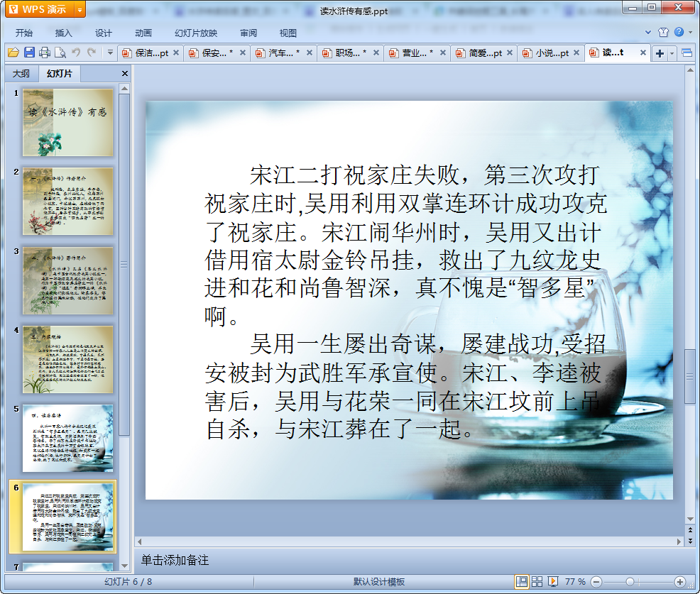
Task: Redo the last action
Action: click(92, 53)
